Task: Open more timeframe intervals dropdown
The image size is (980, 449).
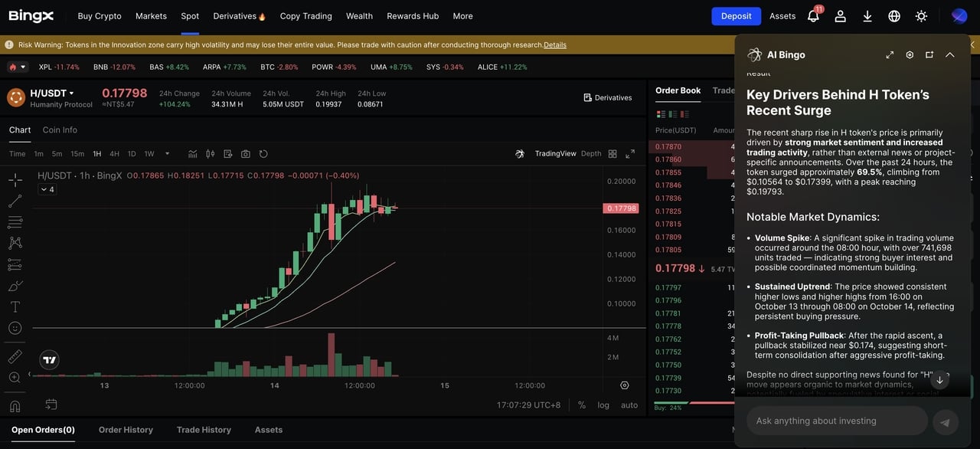Action: pos(168,154)
